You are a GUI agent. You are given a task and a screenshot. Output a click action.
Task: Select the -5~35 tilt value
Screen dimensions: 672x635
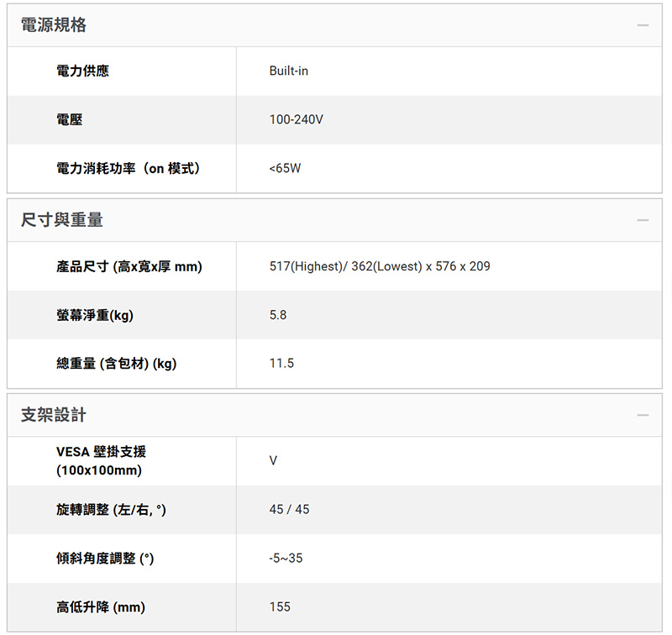pos(286,559)
